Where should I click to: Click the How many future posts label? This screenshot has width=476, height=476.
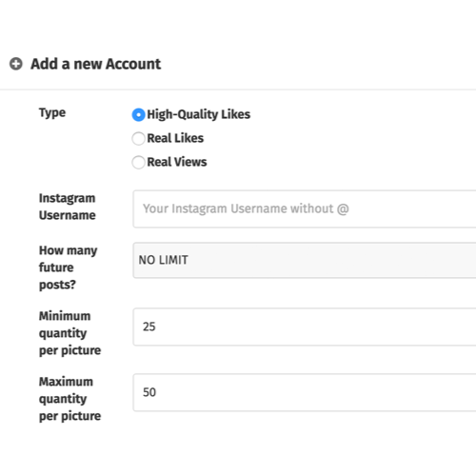(69, 268)
